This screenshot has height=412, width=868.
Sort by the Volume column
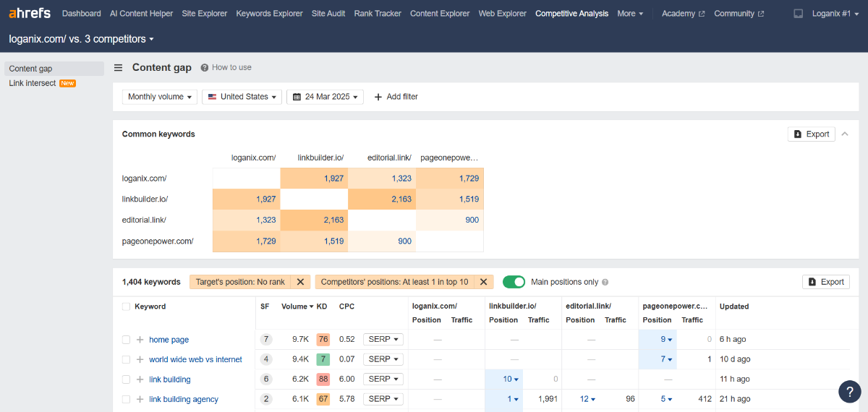(297, 306)
